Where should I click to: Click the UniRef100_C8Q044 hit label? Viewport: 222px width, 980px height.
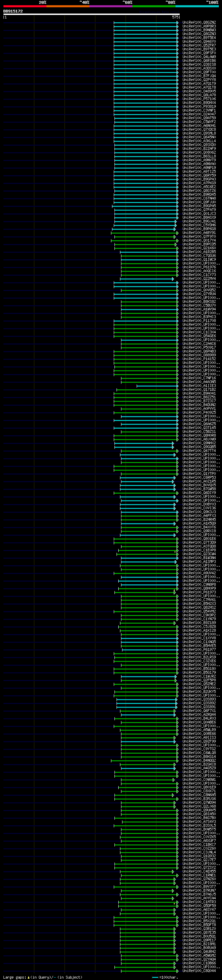[x=199, y=971]
